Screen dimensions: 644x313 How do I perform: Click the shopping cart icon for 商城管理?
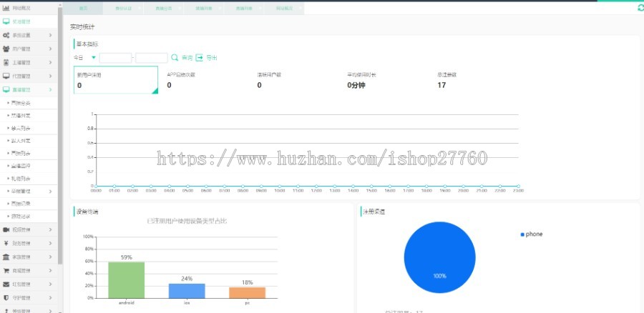pyautogui.click(x=6, y=270)
